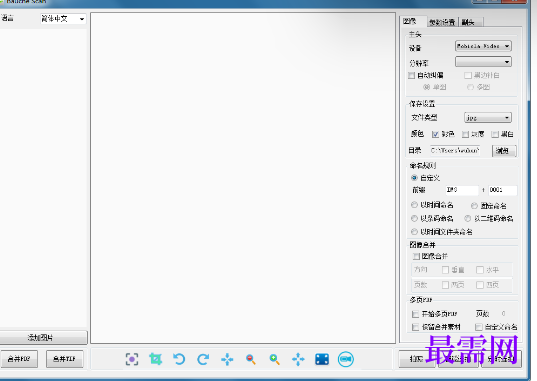Check the 灰度 grayscale checkbox
This screenshot has height=381, width=537.
[465, 134]
